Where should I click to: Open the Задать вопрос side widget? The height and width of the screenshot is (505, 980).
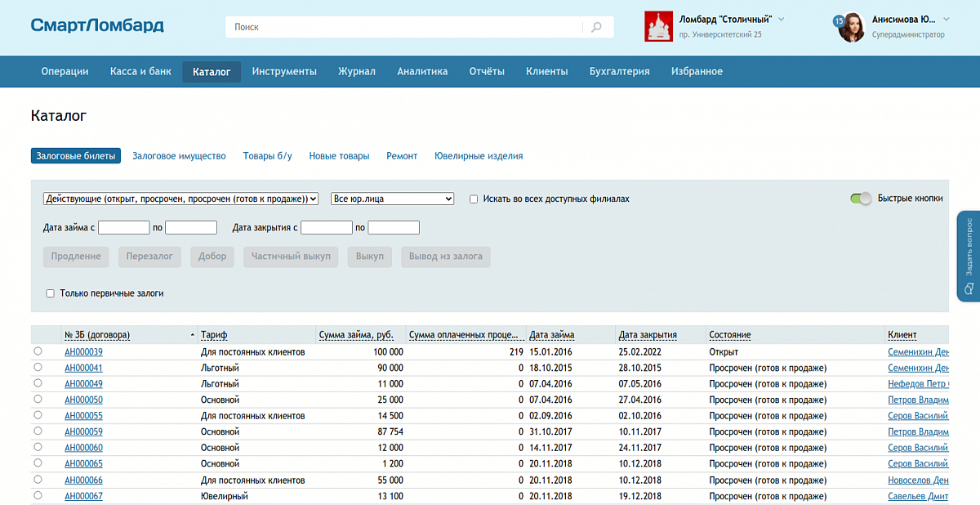click(x=968, y=256)
